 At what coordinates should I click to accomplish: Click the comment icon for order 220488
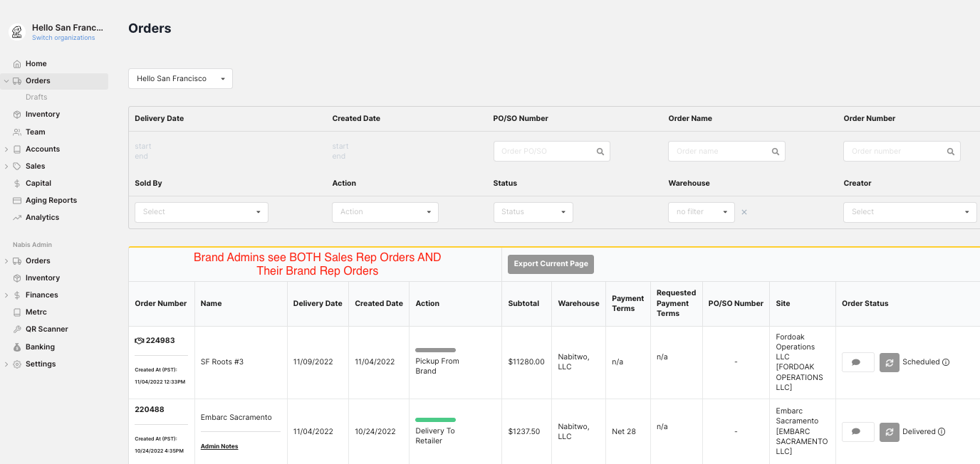(x=857, y=432)
